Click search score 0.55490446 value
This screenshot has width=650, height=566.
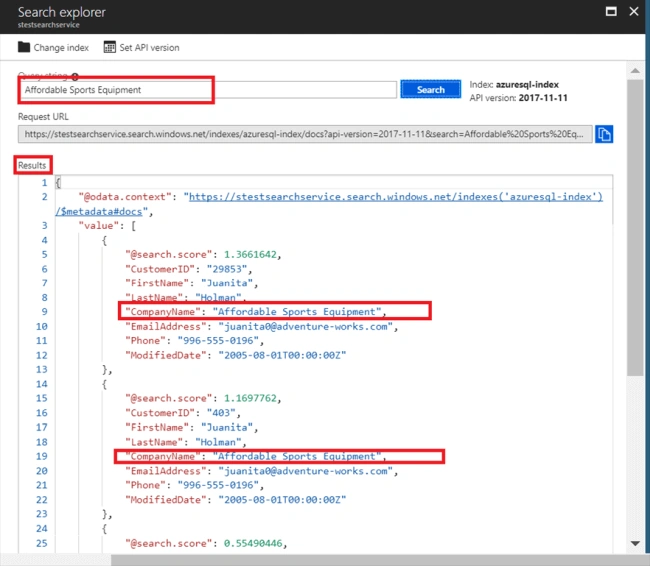click(x=253, y=543)
